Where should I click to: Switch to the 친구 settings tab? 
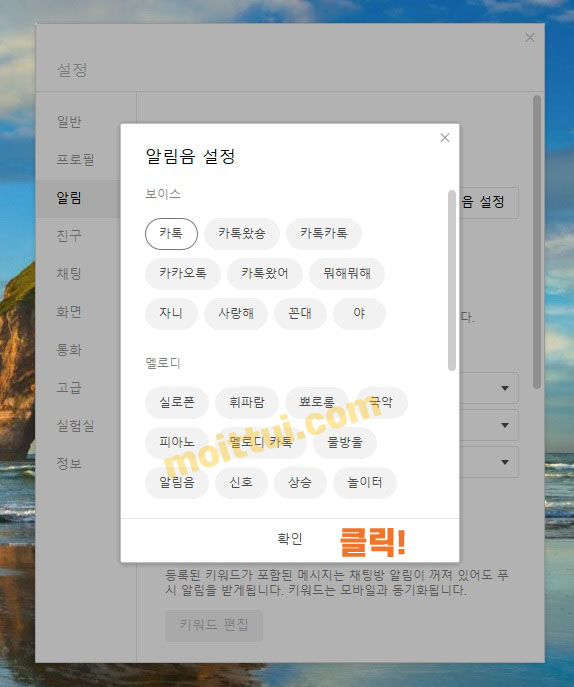coord(69,236)
